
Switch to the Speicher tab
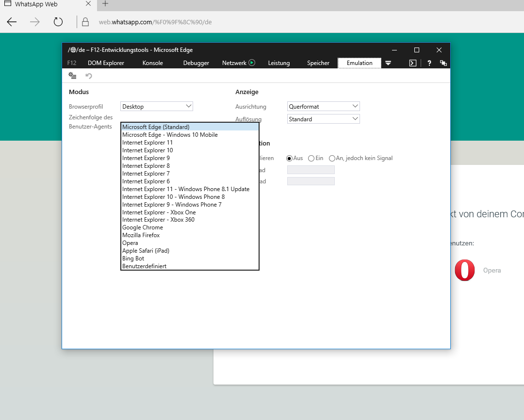[x=318, y=63]
